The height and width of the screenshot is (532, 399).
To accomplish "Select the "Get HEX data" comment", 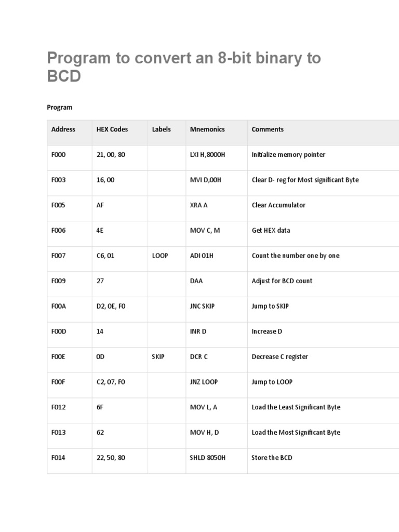I will click(x=271, y=231).
